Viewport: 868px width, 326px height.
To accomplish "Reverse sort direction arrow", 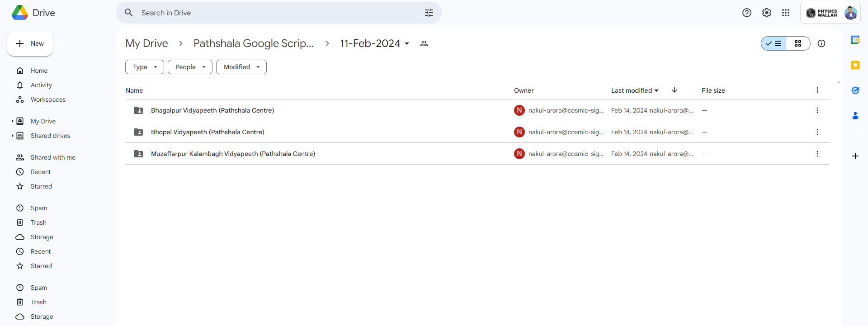I will [674, 90].
